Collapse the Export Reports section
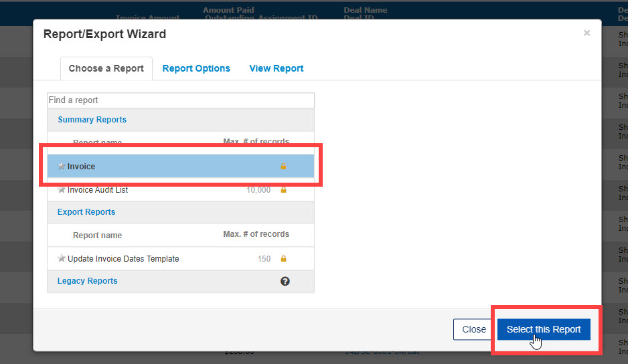Viewport: 628px width, 364px height. [x=86, y=212]
